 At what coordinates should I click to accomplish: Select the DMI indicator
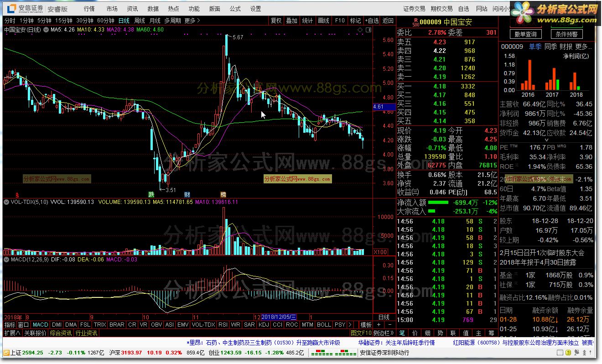[x=57, y=325]
